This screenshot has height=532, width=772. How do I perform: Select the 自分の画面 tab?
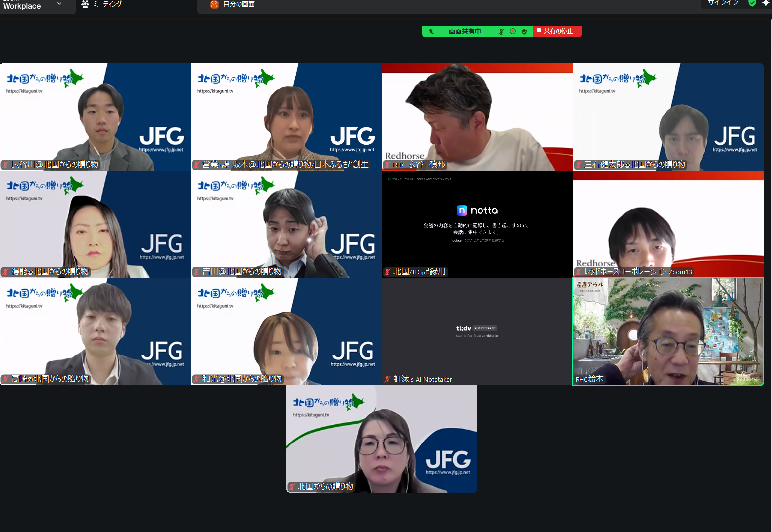tap(233, 4)
